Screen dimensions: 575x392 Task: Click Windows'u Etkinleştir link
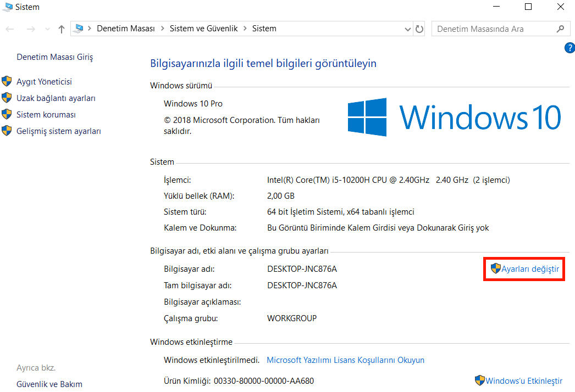click(524, 381)
